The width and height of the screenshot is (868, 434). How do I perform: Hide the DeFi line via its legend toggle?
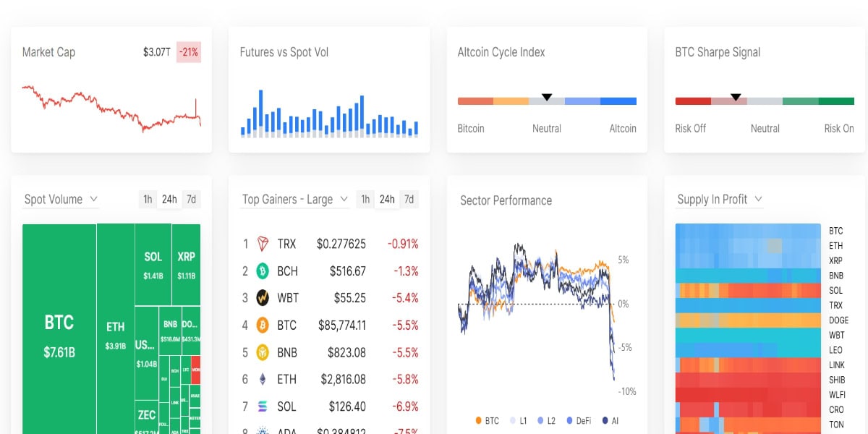578,420
